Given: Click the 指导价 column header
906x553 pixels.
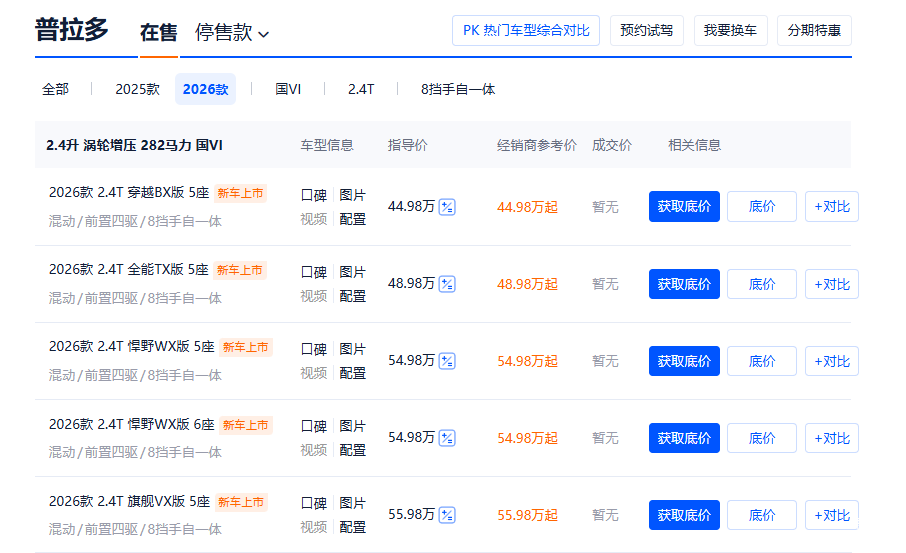Looking at the screenshot, I should tap(407, 145).
